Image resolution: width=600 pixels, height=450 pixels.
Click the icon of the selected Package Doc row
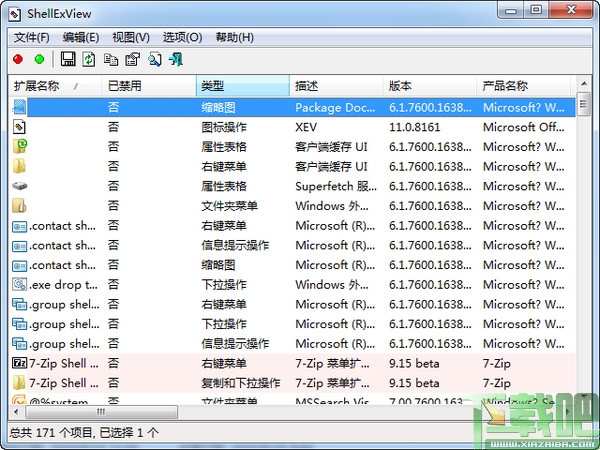point(19,107)
